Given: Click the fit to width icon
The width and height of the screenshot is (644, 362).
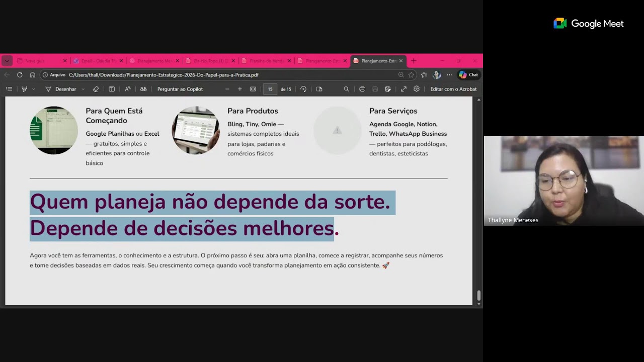Looking at the screenshot, I should point(253,89).
